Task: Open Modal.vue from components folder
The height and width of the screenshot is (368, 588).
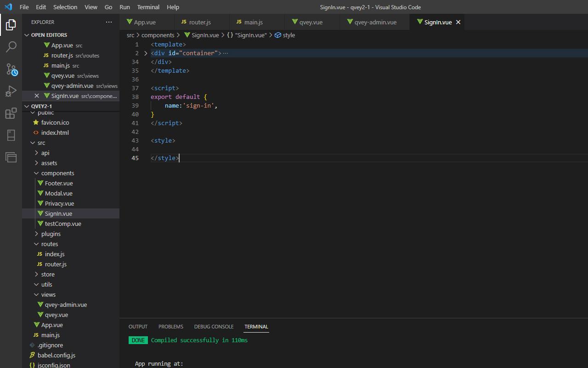Action: [x=71, y=193]
